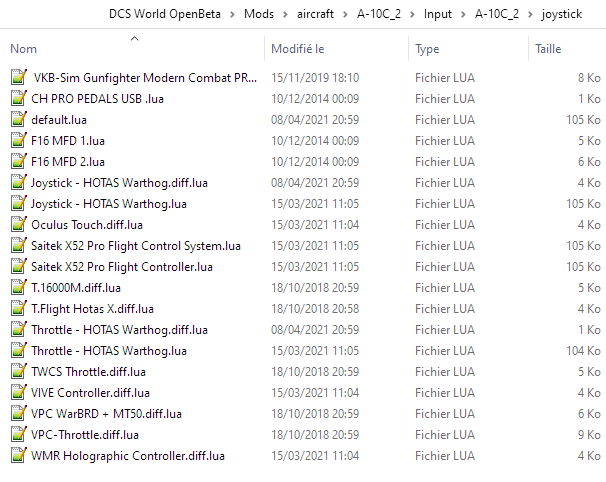This screenshot has width=606, height=482.
Task: Sort files by the Type column header
Action: (x=427, y=48)
